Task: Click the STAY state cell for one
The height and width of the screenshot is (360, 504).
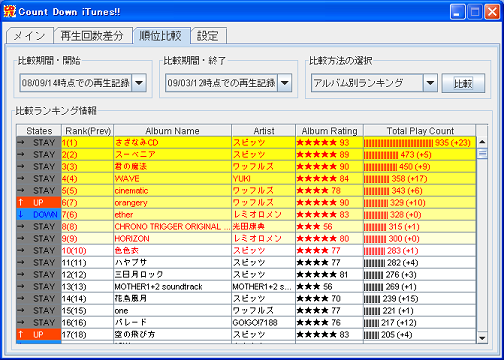Action: 39,311
